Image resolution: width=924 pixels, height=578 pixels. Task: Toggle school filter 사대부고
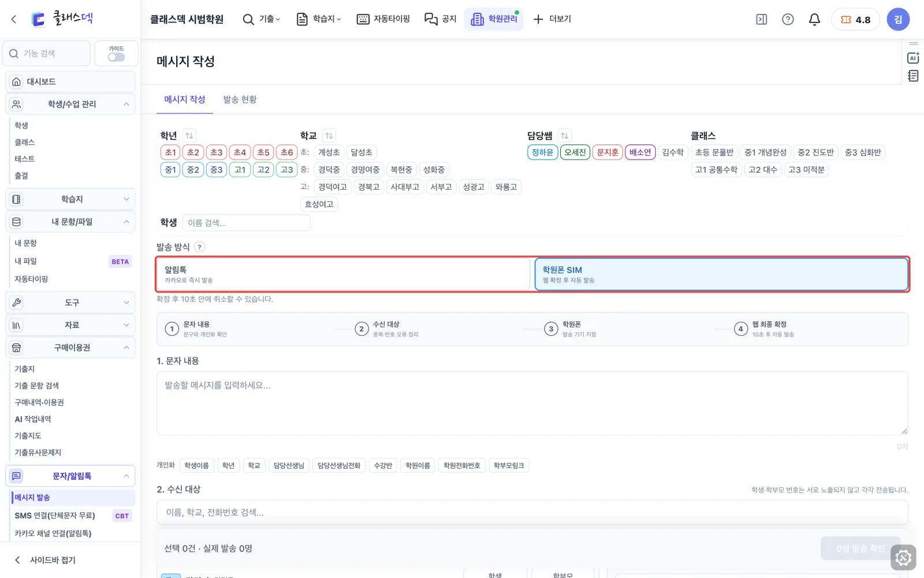click(405, 187)
